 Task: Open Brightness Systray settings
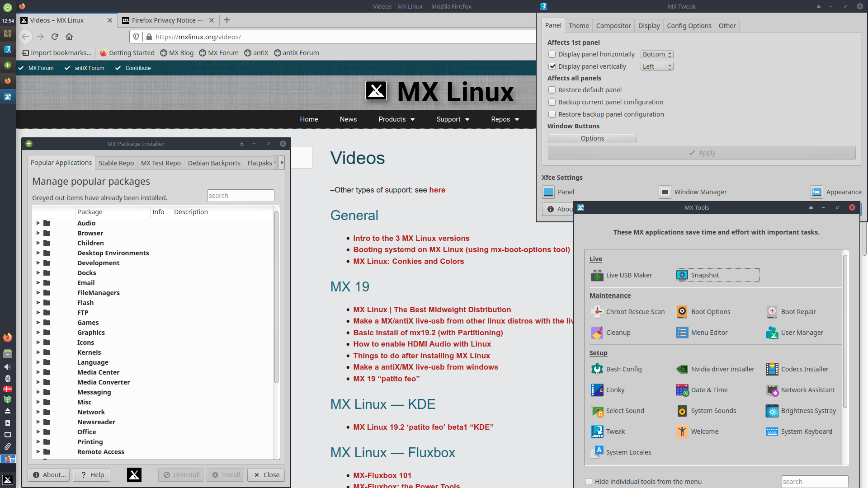[809, 411]
